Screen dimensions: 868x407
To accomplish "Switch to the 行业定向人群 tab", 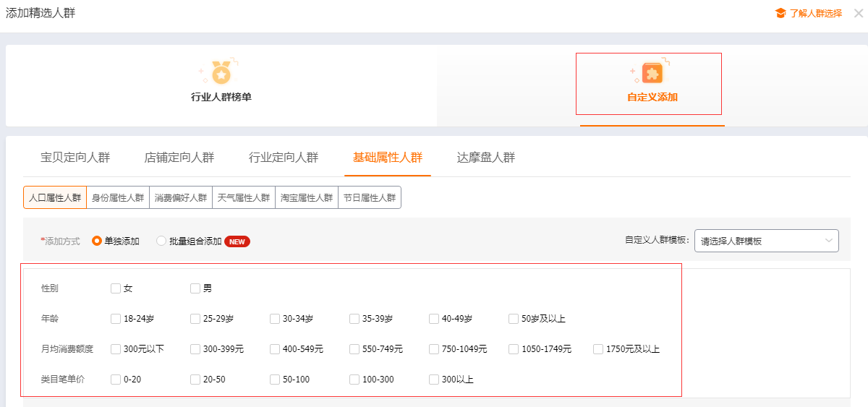I will [284, 158].
